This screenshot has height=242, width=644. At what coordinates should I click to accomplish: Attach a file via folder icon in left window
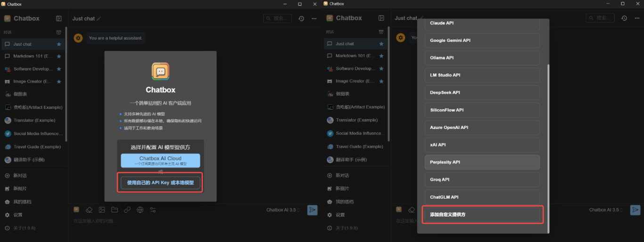point(115,210)
